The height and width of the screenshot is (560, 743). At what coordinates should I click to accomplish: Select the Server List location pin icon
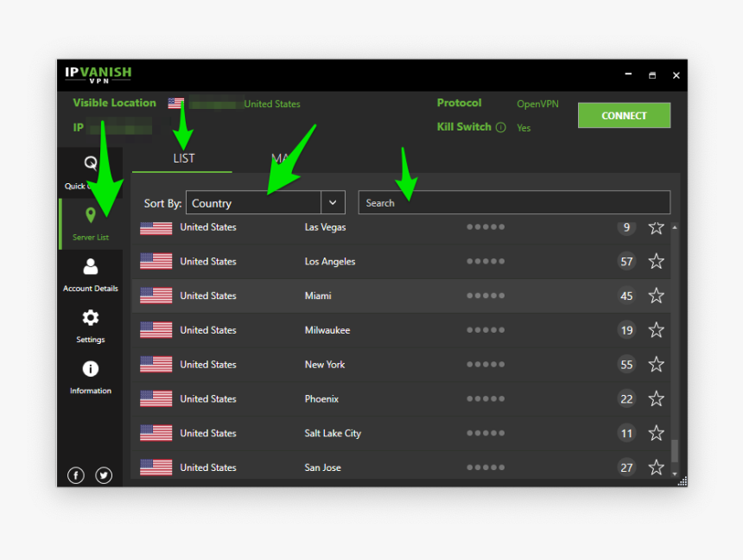point(91,215)
